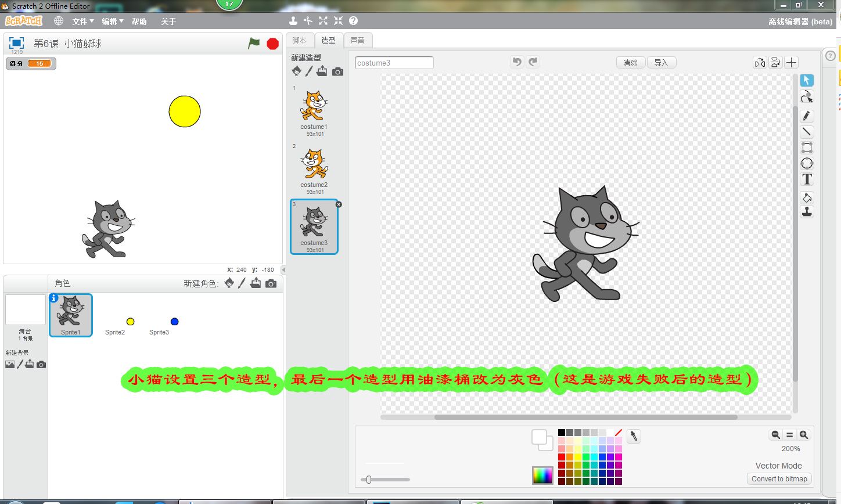Open the 帮助 menu
Screen dimensions: 841x504
coord(139,21)
